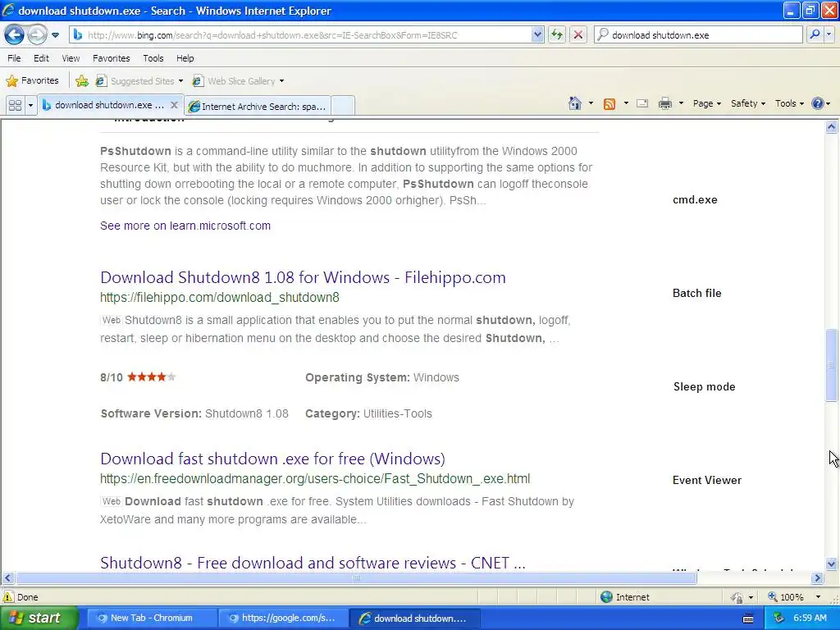The height and width of the screenshot is (630, 840).
Task: Click the RSS Feeds icon
Action: pos(609,104)
